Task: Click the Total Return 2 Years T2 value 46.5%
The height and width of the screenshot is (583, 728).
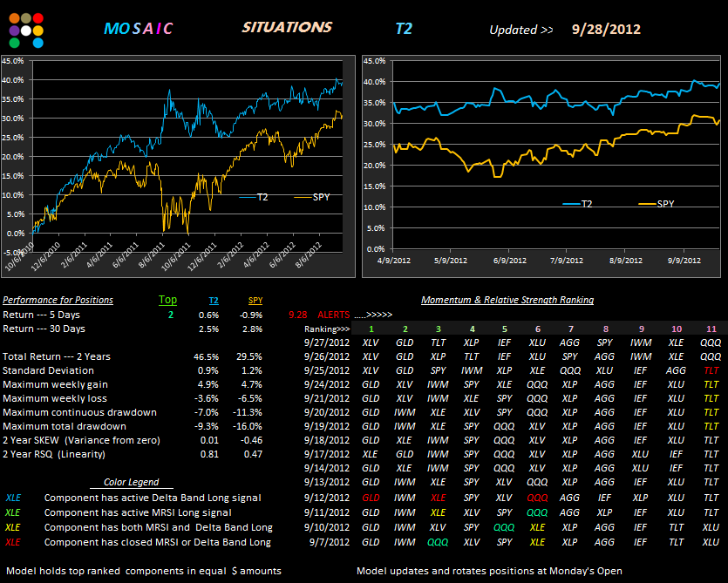Action: click(207, 356)
